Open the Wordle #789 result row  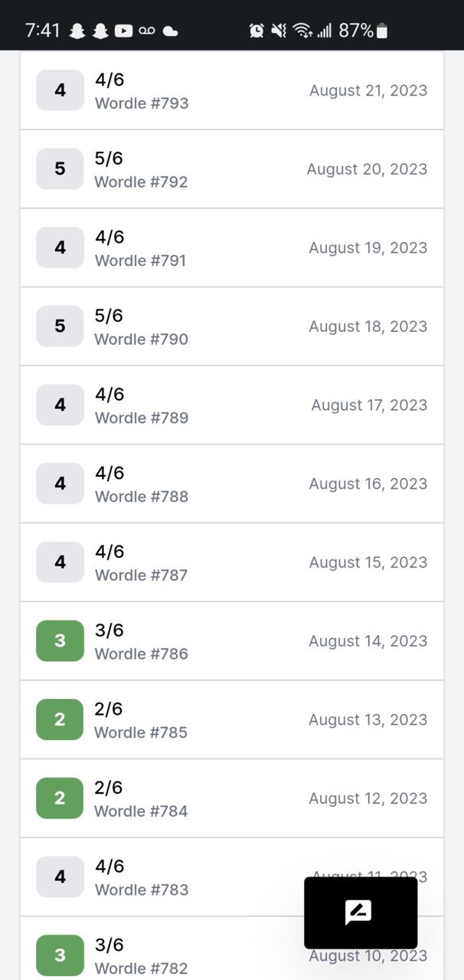[232, 405]
